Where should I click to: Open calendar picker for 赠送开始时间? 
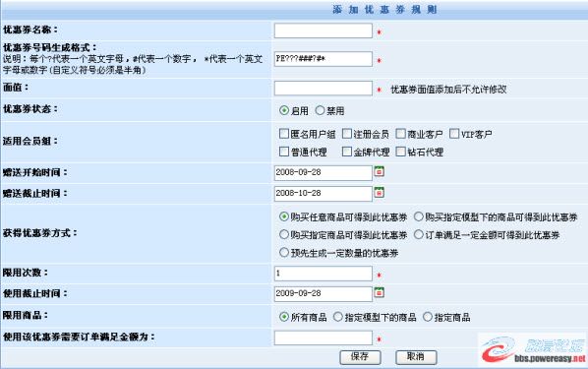380,171
